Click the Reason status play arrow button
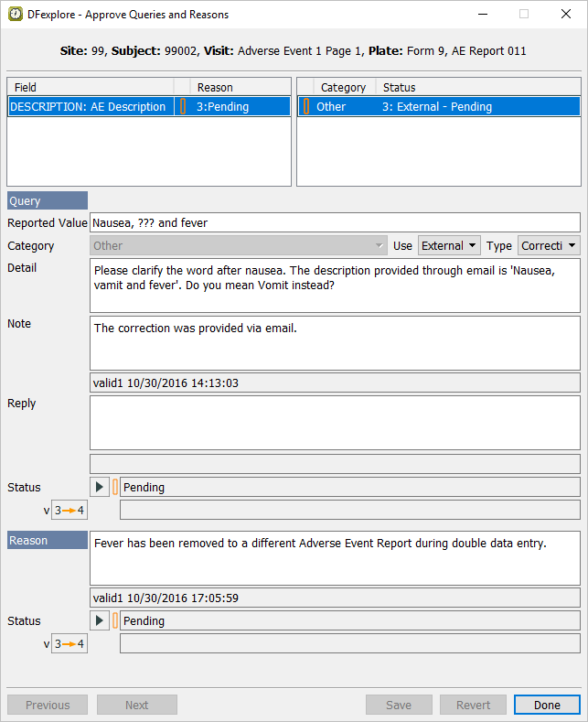Image resolution: width=588 pixels, height=722 pixels. tap(101, 620)
